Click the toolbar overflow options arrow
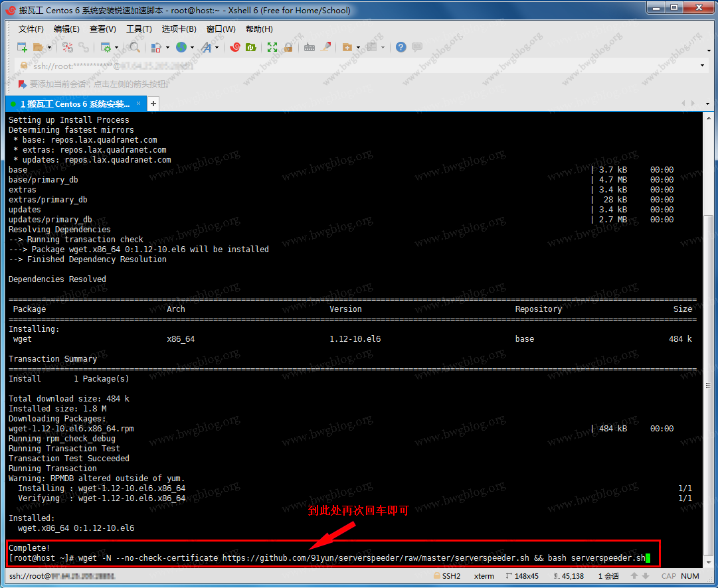The image size is (718, 588). (x=709, y=50)
